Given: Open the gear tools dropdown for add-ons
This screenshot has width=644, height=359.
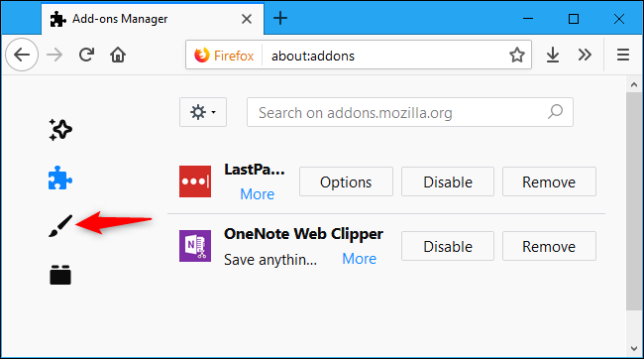Looking at the screenshot, I should (x=203, y=112).
